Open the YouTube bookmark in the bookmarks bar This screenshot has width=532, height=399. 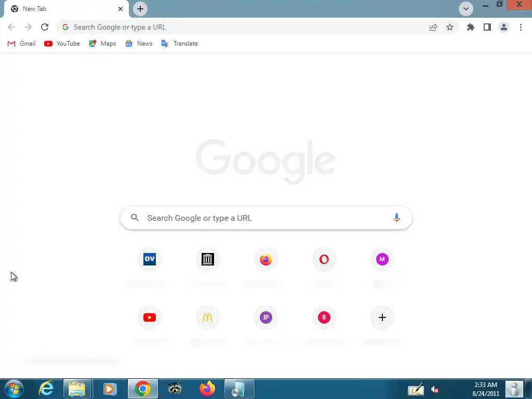[62, 44]
